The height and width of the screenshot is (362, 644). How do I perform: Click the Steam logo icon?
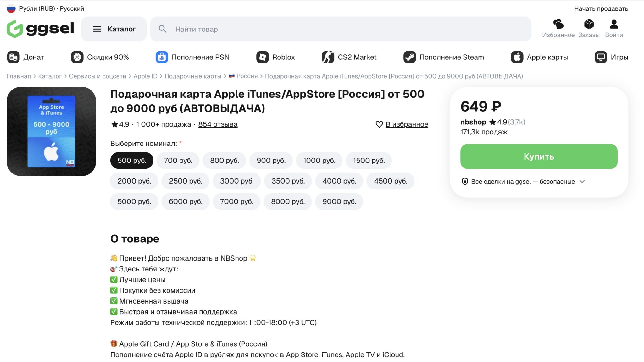coord(409,57)
